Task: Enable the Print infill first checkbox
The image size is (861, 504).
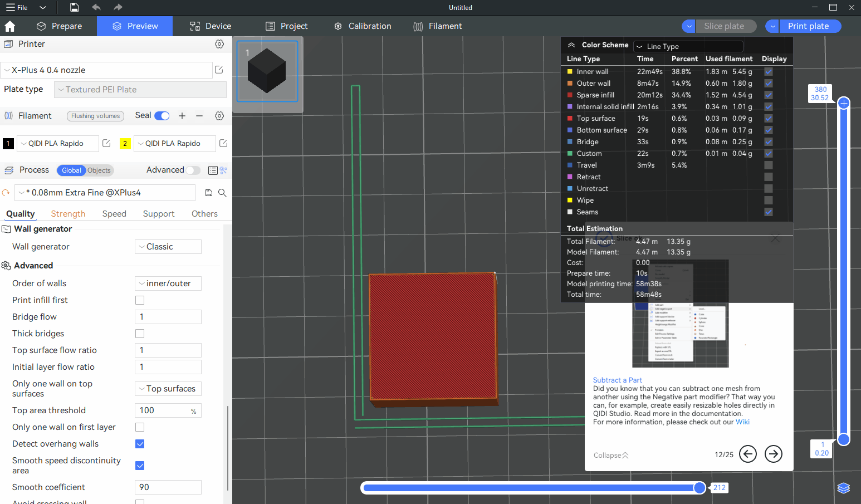Action: tap(140, 300)
